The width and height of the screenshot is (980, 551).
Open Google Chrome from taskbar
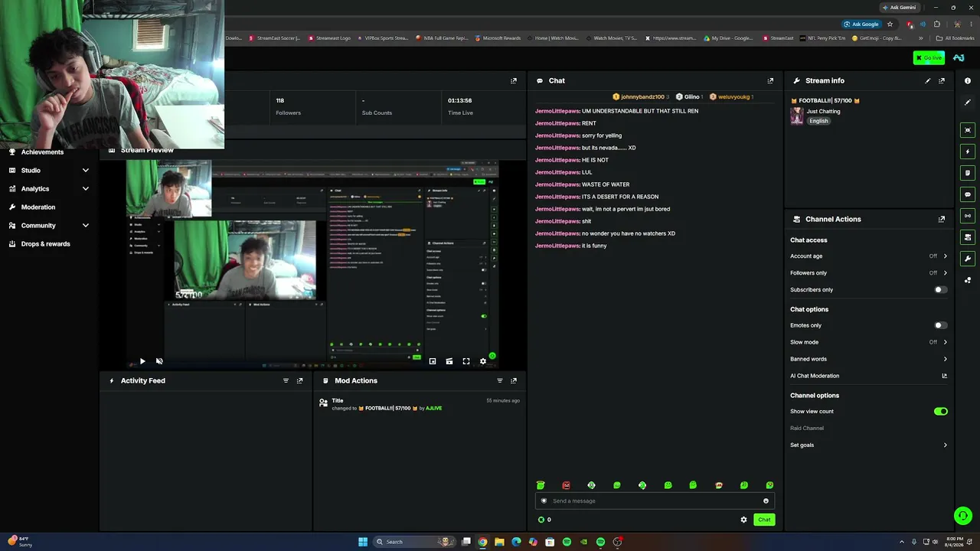coord(482,542)
